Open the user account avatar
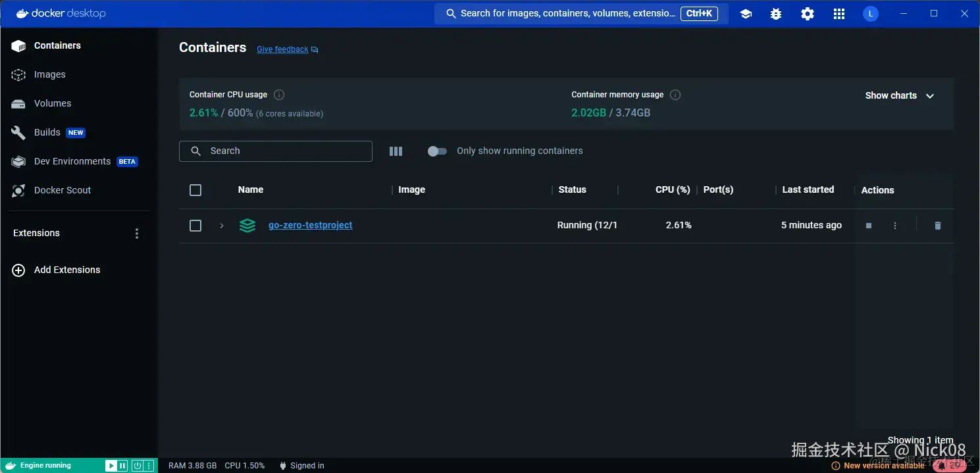Viewport: 980px width, 473px height. tap(871, 14)
